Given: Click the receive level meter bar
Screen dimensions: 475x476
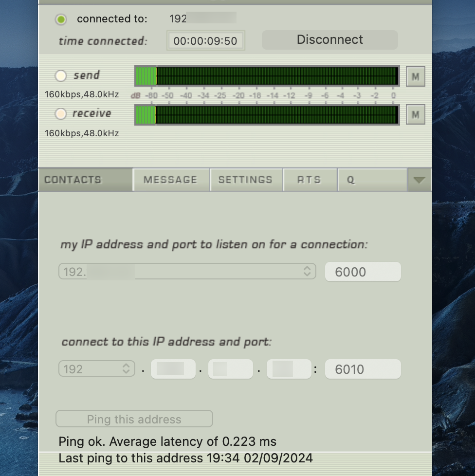Looking at the screenshot, I should pyautogui.click(x=267, y=114).
